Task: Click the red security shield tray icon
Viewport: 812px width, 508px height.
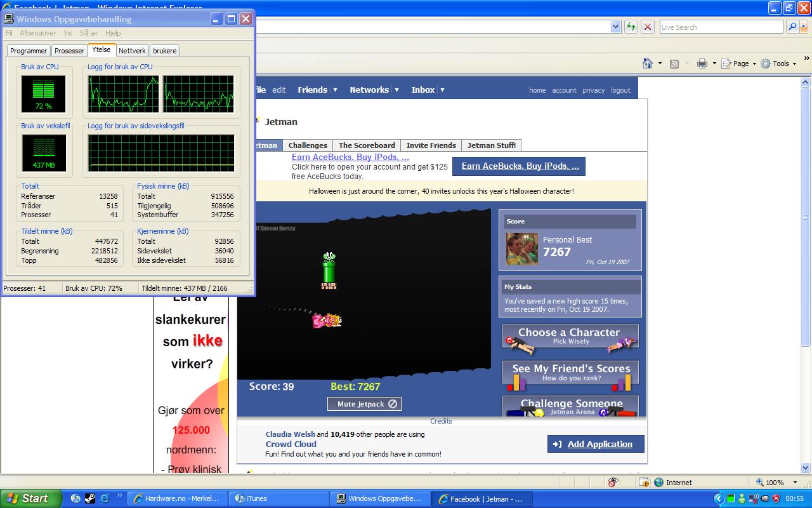Action: (x=776, y=498)
